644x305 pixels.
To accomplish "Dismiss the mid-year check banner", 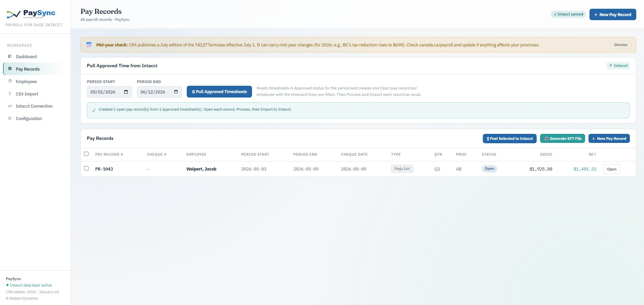I will coord(620,45).
